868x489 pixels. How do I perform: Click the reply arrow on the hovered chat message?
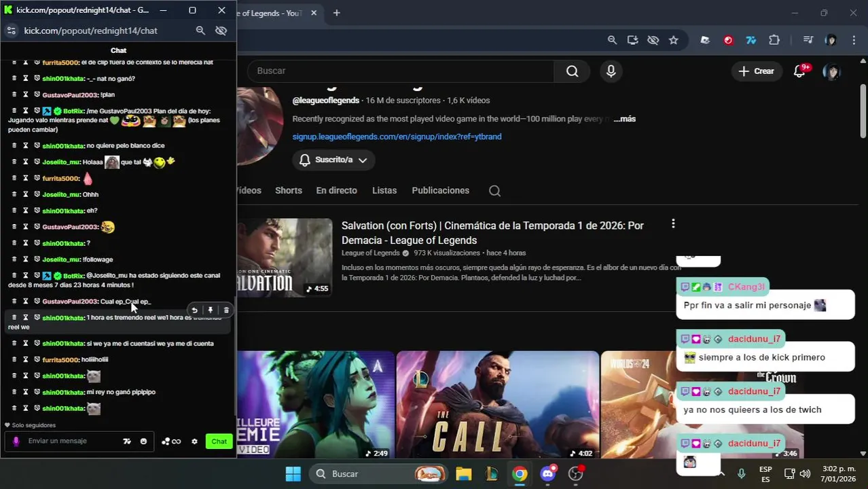194,310
